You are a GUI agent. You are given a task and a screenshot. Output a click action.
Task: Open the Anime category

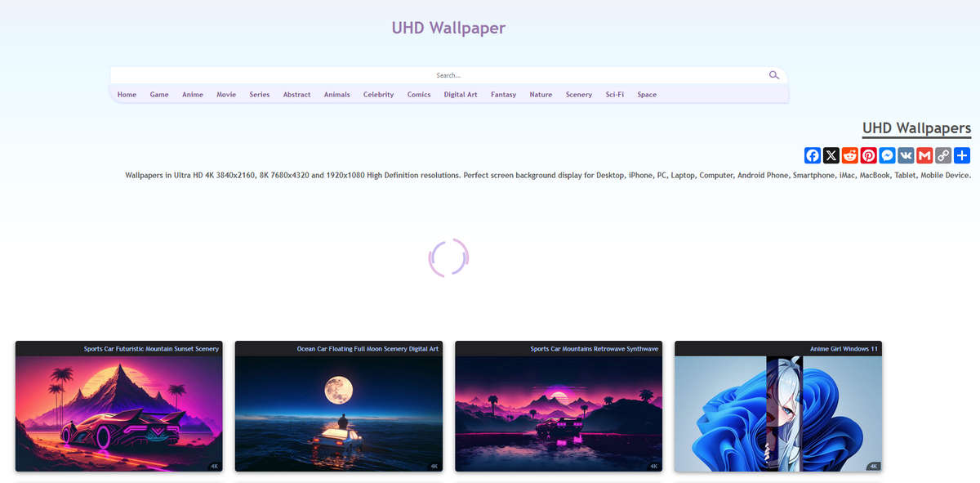click(193, 95)
